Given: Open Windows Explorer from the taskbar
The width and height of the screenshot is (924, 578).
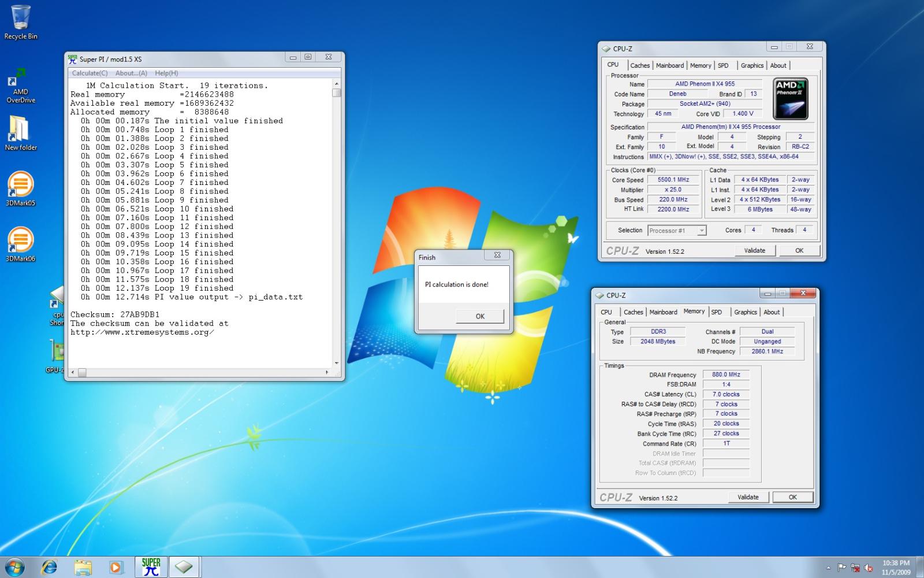Looking at the screenshot, I should (x=83, y=567).
